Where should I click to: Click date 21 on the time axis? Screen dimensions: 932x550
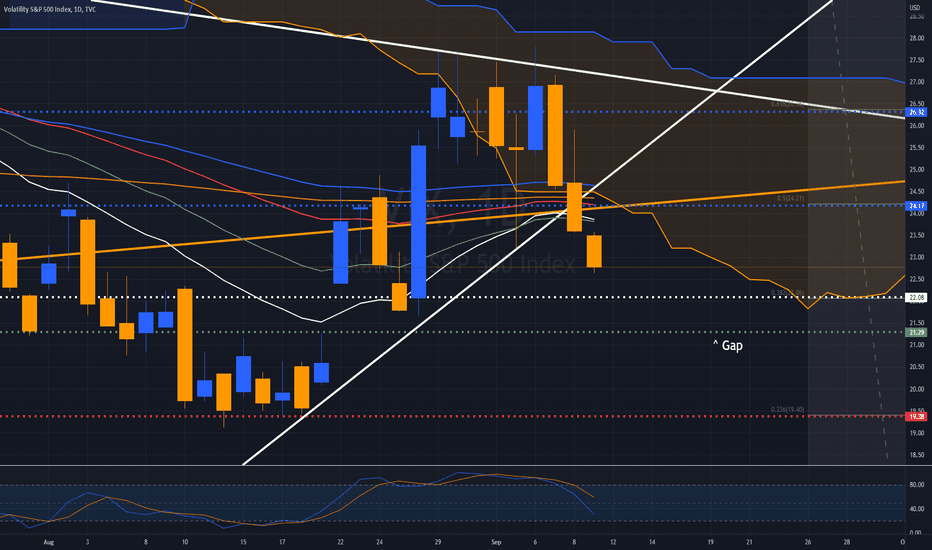click(750, 542)
